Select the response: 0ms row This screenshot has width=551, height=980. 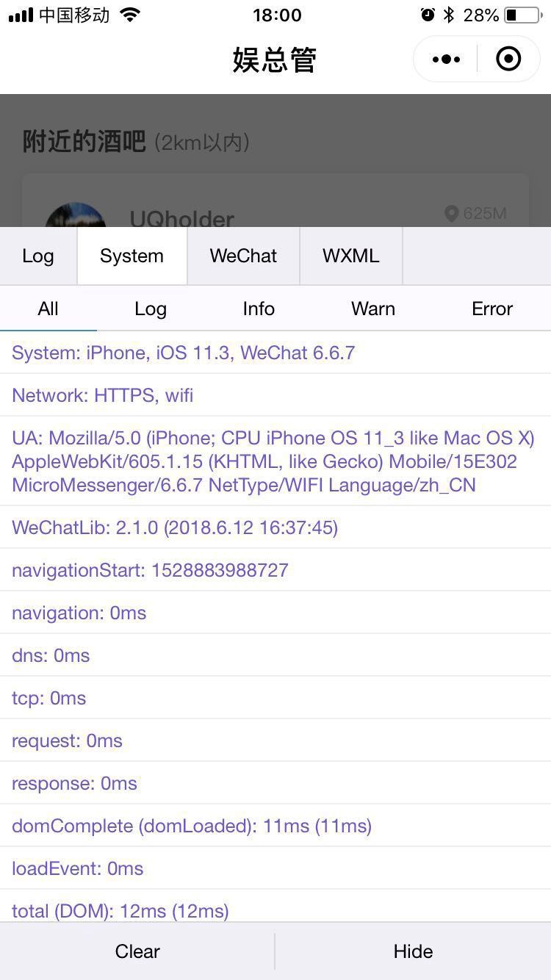pos(275,783)
